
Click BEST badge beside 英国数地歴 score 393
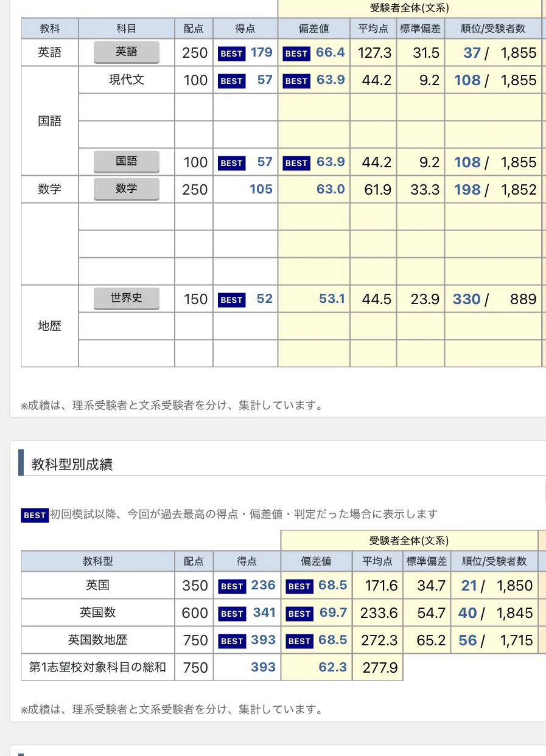click(232, 641)
